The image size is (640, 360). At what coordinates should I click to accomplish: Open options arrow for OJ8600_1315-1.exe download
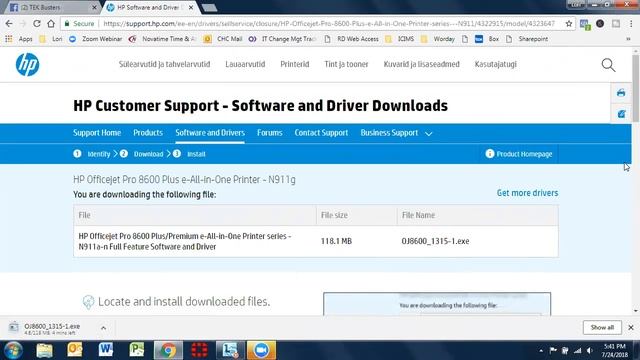[x=103, y=328]
